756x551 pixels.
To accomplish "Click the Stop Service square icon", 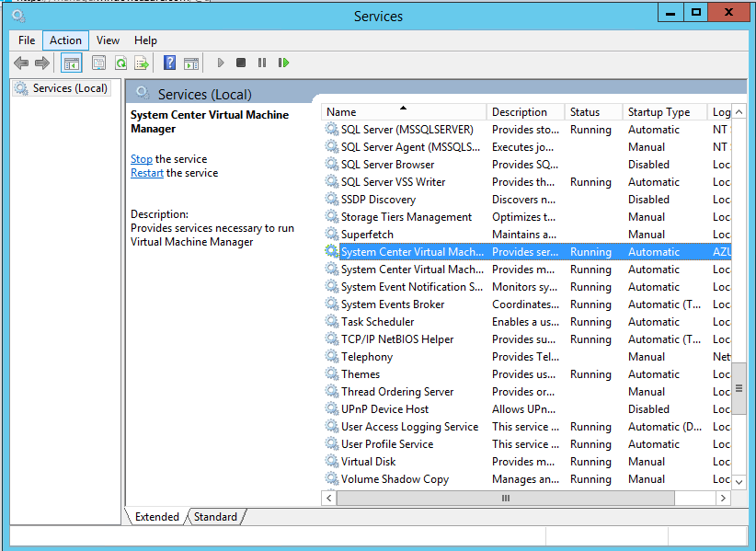I will [241, 63].
